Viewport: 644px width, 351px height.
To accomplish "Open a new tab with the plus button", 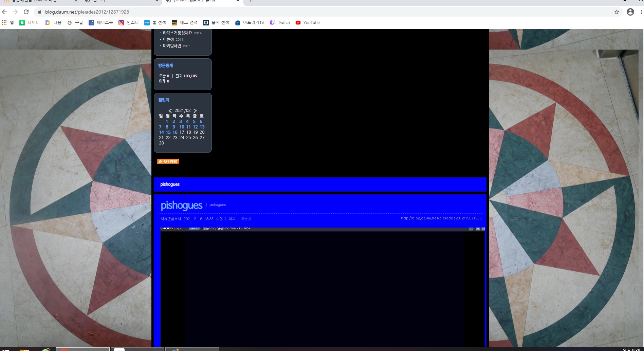I will (251, 1).
